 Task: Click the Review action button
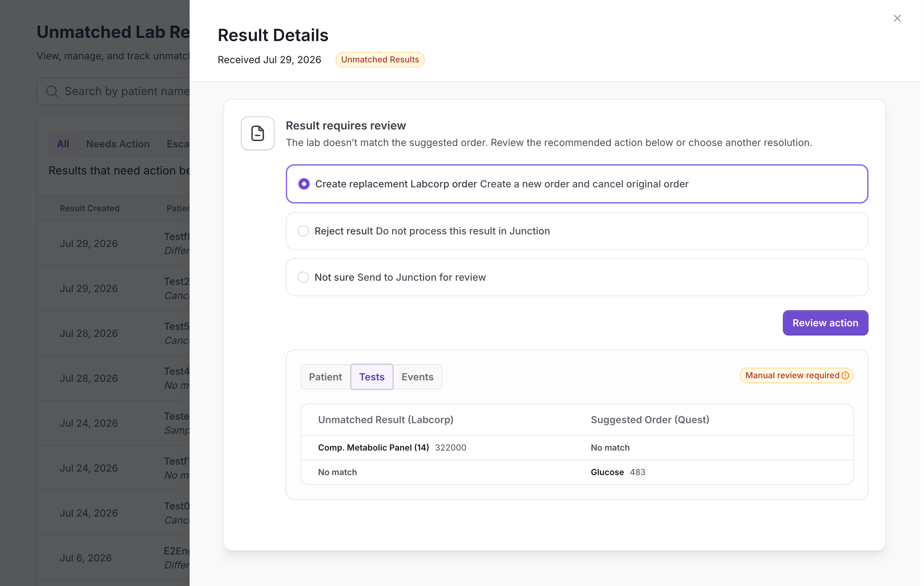coord(825,323)
